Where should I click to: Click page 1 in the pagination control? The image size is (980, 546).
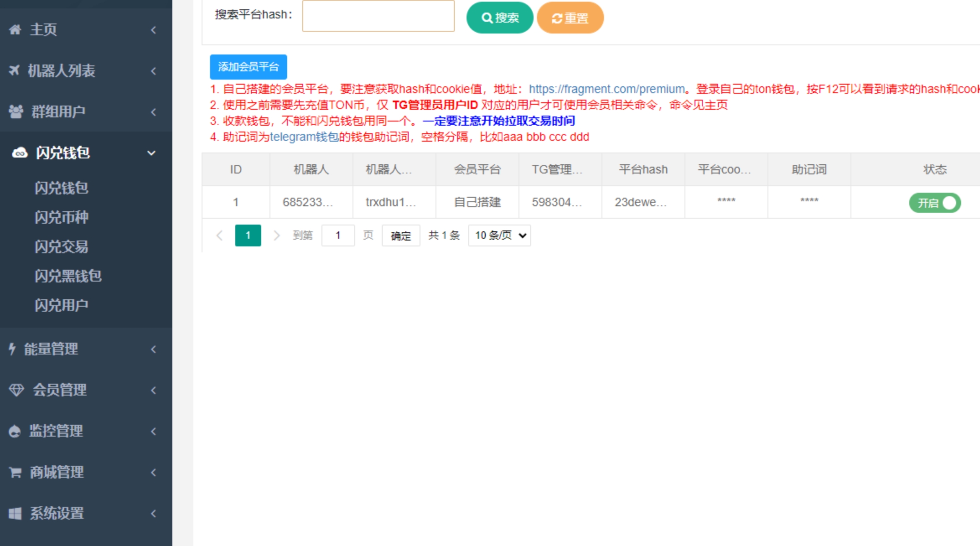tap(248, 235)
